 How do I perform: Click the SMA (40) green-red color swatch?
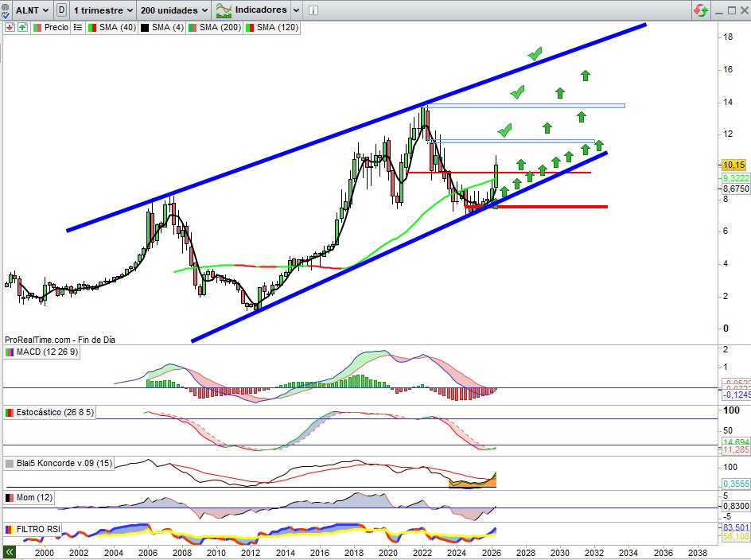(92, 28)
